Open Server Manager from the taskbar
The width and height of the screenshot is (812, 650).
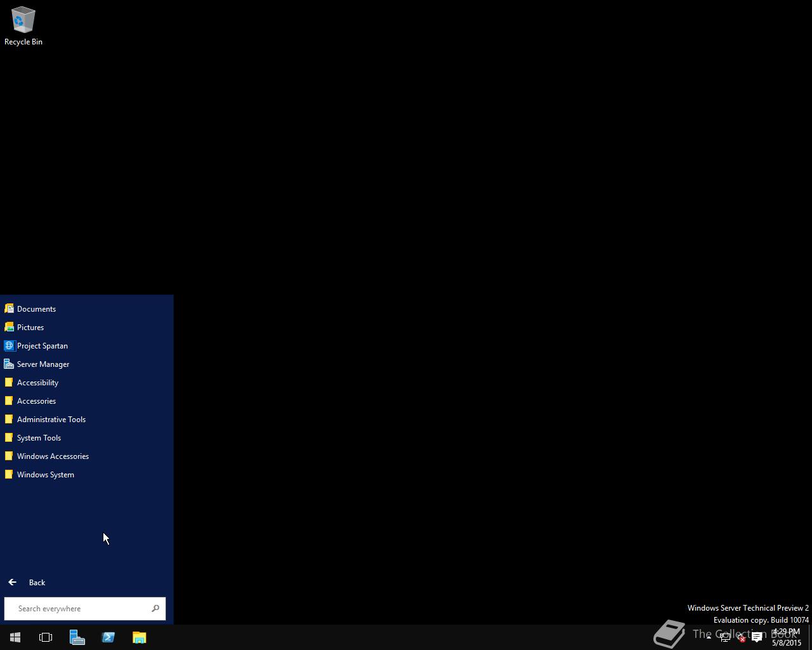coord(77,637)
